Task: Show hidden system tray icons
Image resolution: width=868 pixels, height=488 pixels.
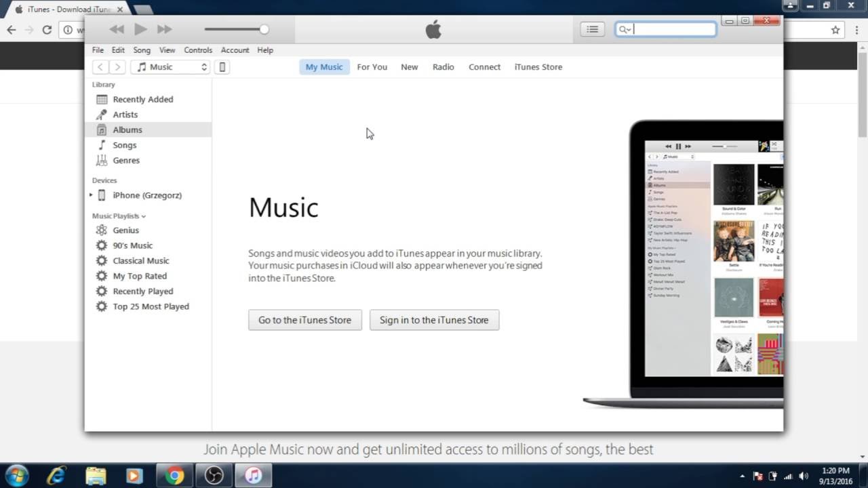Action: [742, 476]
